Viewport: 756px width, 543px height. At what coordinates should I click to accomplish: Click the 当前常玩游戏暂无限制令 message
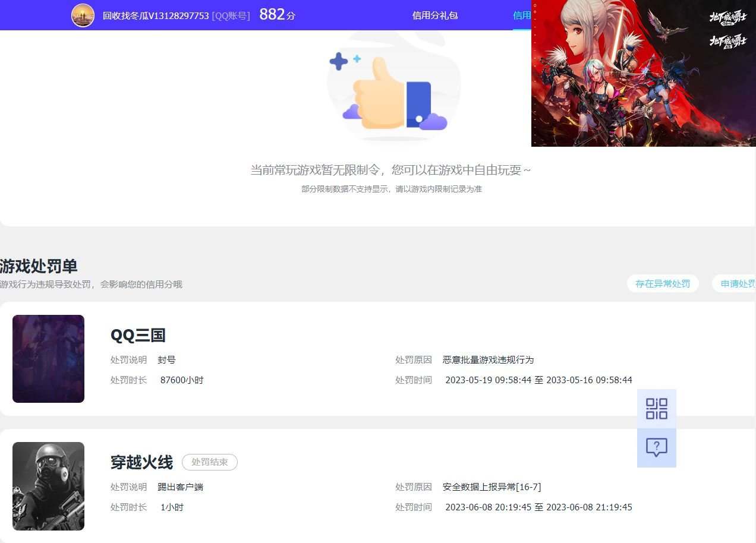tap(390, 171)
